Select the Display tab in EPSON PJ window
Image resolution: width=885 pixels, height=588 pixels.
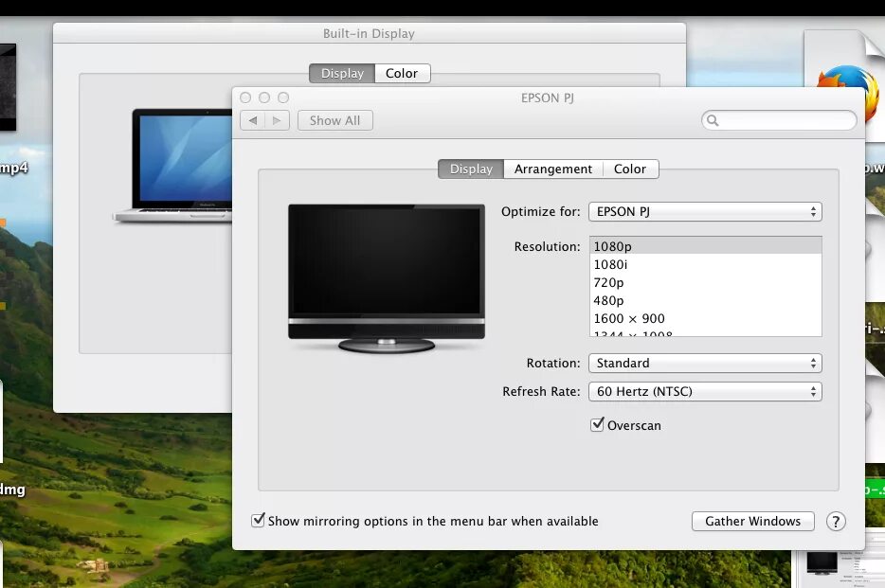(x=471, y=169)
